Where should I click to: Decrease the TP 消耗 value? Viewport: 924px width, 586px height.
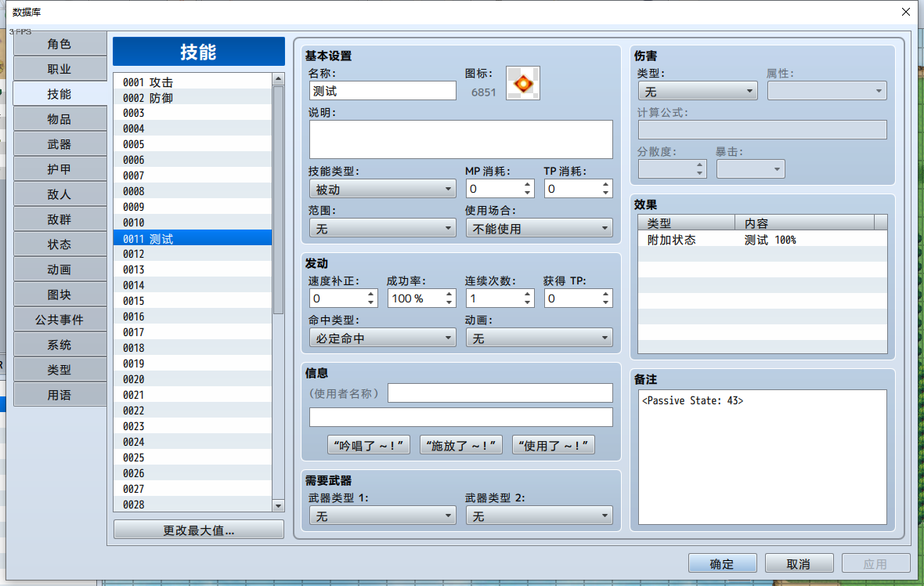606,194
